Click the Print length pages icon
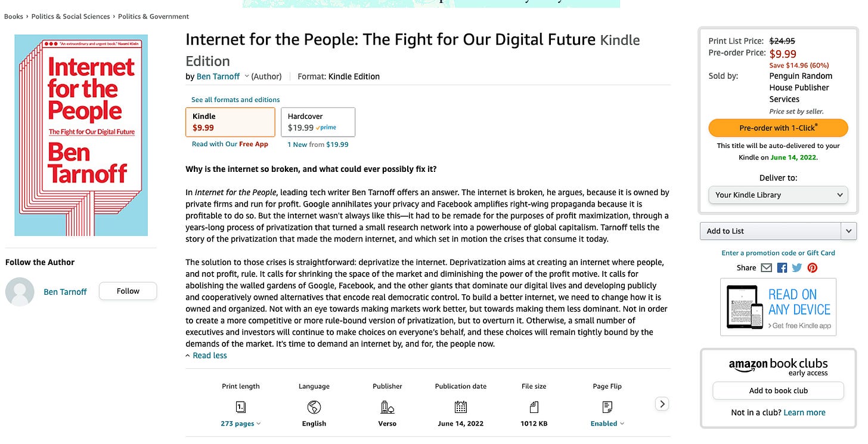This screenshot has height=444, width=868. (240, 407)
